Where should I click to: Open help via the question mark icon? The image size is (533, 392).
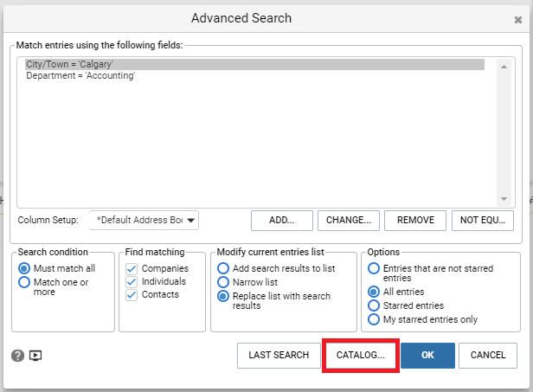17,356
